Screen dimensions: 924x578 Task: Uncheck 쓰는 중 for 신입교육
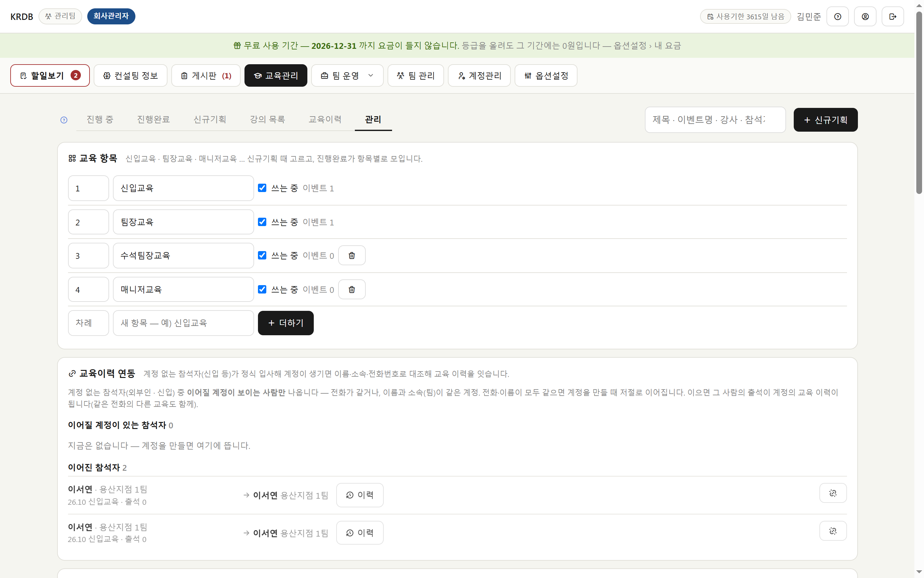point(262,188)
